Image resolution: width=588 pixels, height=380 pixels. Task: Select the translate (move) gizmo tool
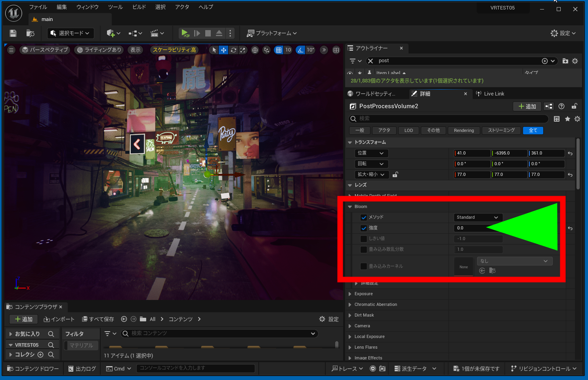coord(223,50)
